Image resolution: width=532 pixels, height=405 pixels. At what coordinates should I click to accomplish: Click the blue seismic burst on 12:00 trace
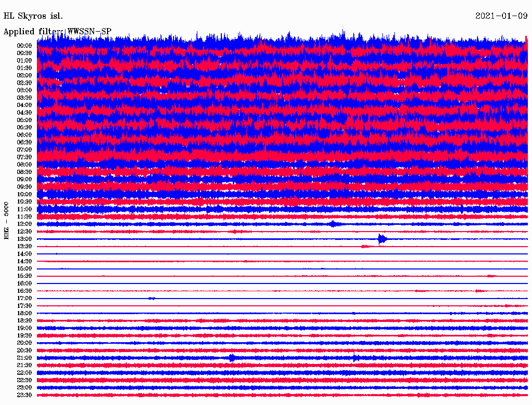(x=333, y=224)
